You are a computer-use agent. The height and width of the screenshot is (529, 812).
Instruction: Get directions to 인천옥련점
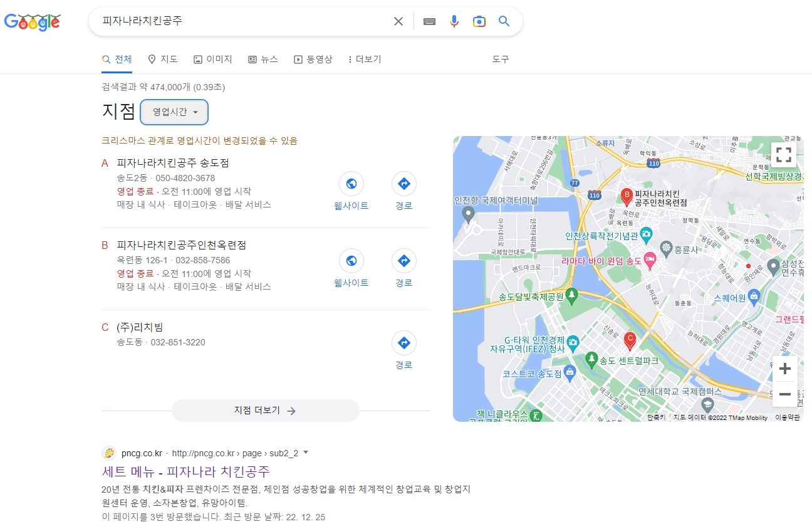[404, 269]
